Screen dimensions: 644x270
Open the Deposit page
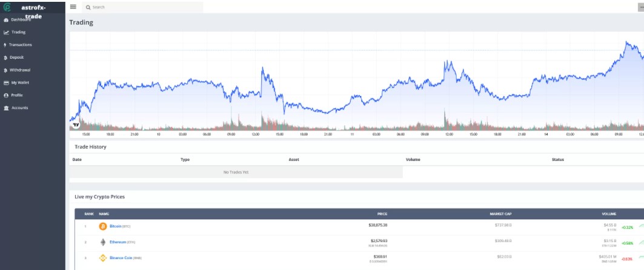pyautogui.click(x=13, y=58)
